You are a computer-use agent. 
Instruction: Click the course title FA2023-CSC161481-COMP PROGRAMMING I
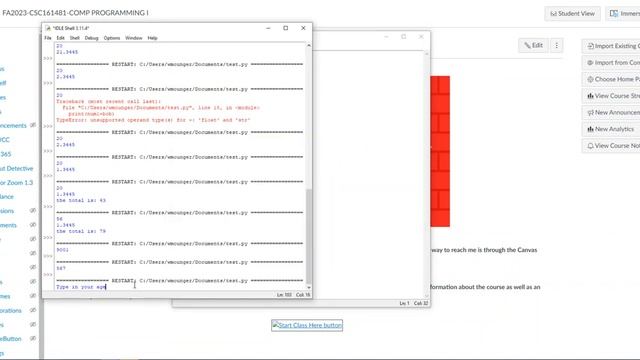coord(76,13)
